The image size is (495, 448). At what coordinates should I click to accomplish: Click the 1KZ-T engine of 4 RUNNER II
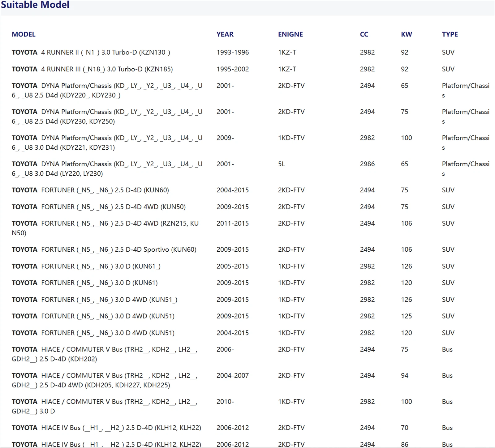pyautogui.click(x=287, y=53)
